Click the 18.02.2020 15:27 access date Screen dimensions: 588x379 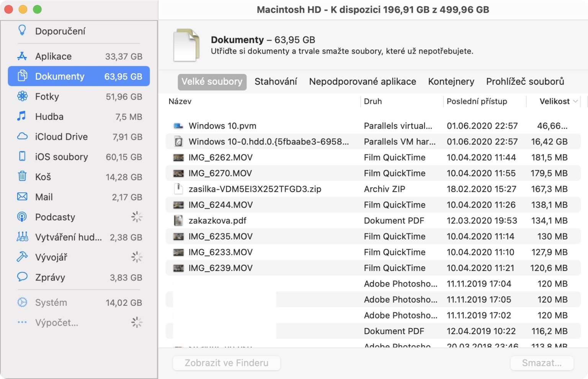[481, 189]
